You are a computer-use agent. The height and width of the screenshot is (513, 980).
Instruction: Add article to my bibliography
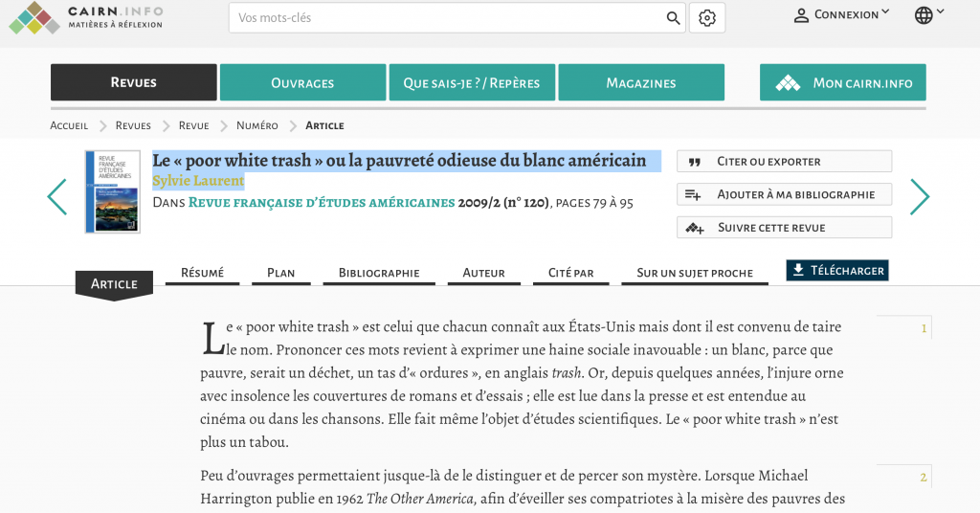[784, 194]
